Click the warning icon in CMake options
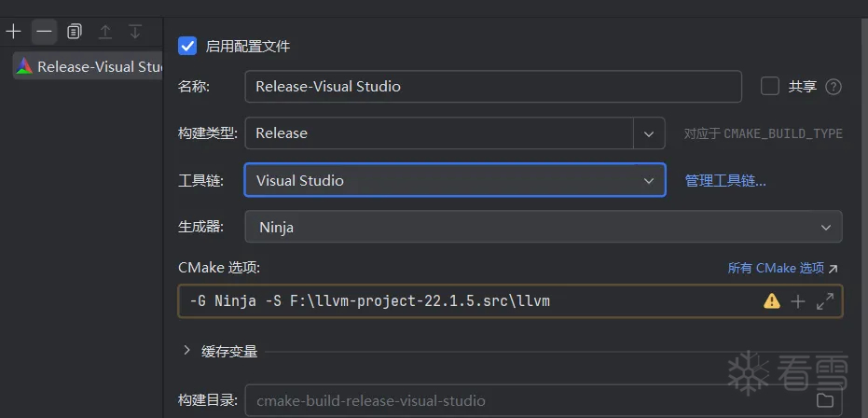Screen dimensions: 868x418 772,301
